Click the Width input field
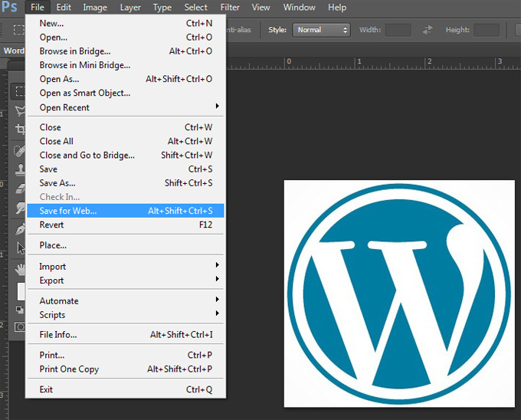This screenshot has height=420, width=521. (x=398, y=30)
